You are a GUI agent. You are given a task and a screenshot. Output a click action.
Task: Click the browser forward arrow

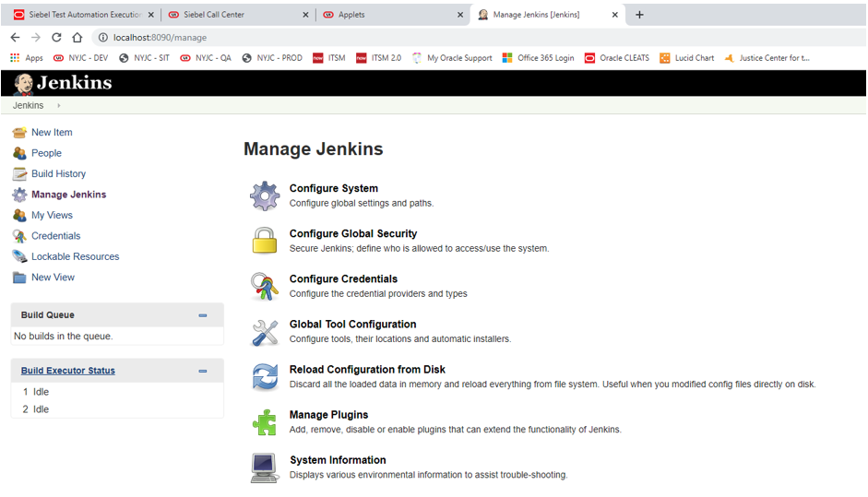click(x=36, y=37)
